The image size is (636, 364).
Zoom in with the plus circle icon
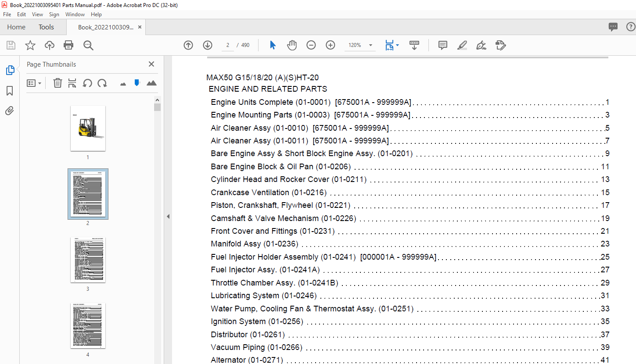[331, 45]
